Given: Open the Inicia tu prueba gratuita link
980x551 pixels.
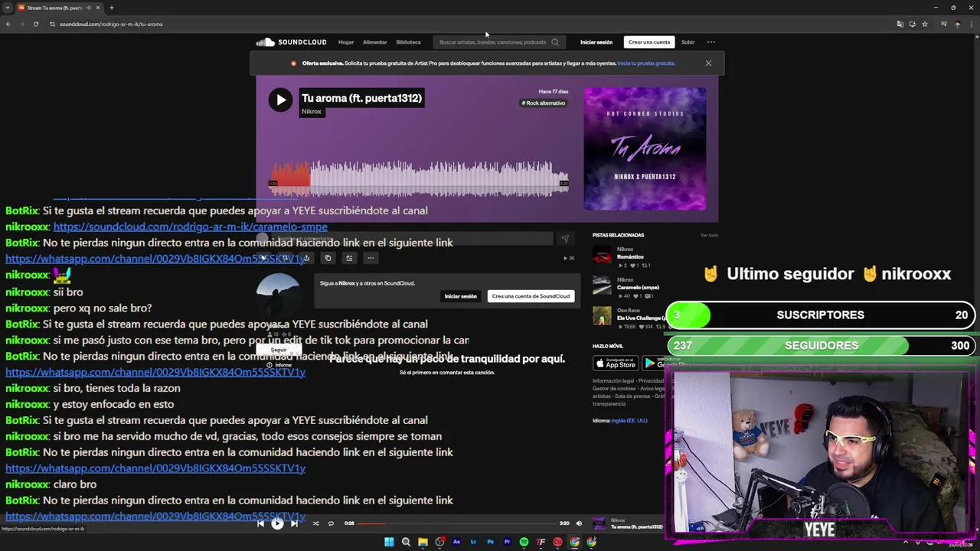Looking at the screenshot, I should tap(646, 64).
